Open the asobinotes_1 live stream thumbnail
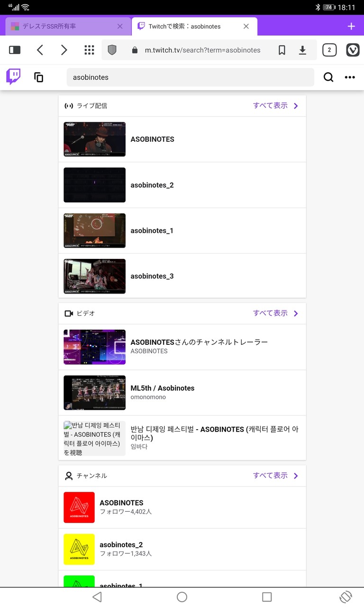This screenshot has height=607, width=364. click(95, 230)
